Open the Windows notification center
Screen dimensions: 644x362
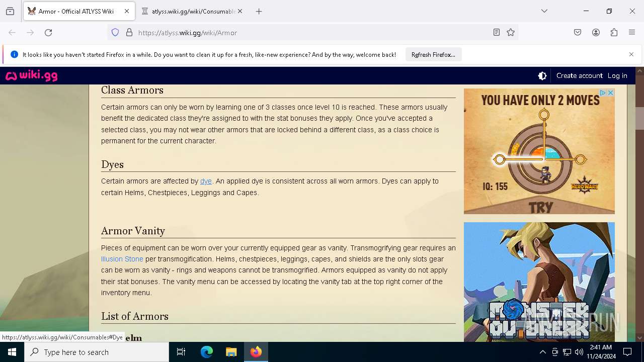pyautogui.click(x=627, y=352)
